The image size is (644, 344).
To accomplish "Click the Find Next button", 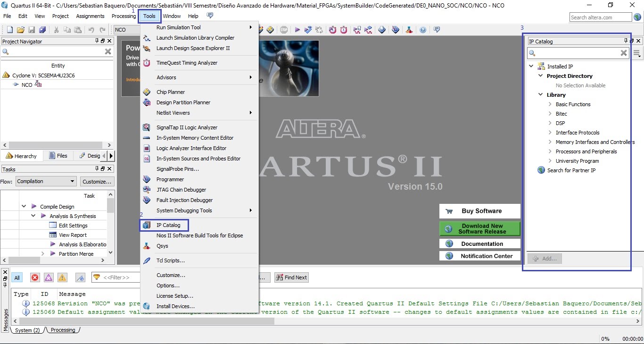I will pyautogui.click(x=291, y=277).
